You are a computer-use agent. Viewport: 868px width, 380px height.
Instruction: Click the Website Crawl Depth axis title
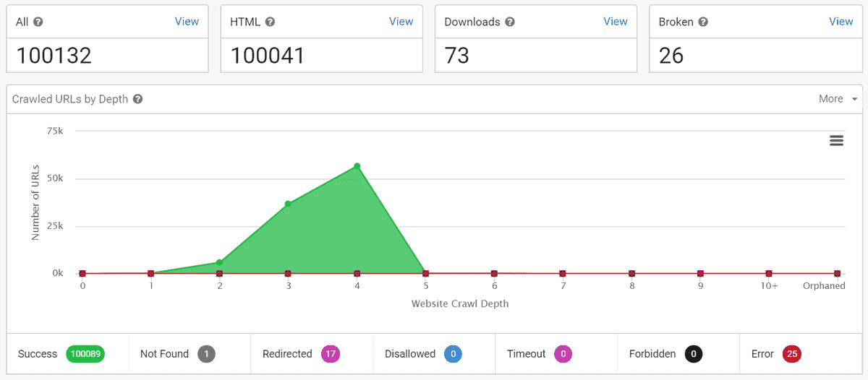460,303
